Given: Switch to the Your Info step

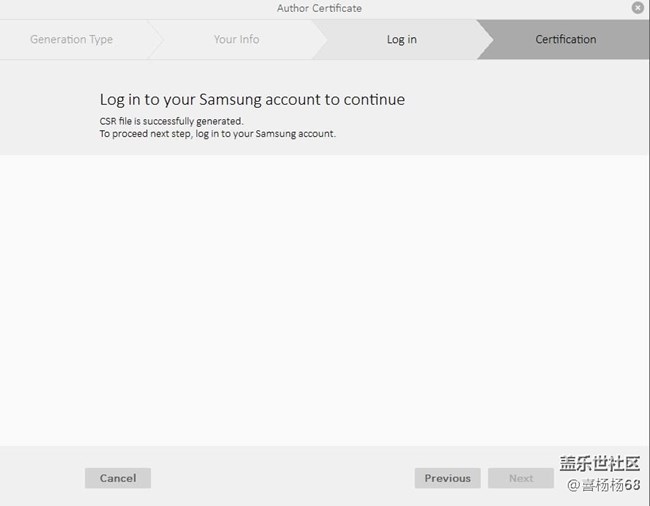Looking at the screenshot, I should (x=236, y=40).
